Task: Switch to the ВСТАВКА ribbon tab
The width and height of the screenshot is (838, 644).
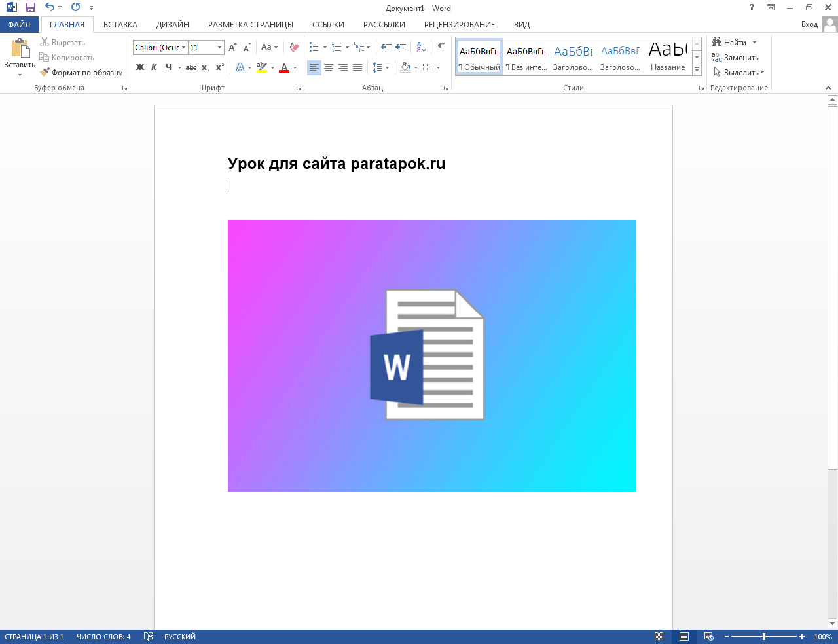Action: 120,25
